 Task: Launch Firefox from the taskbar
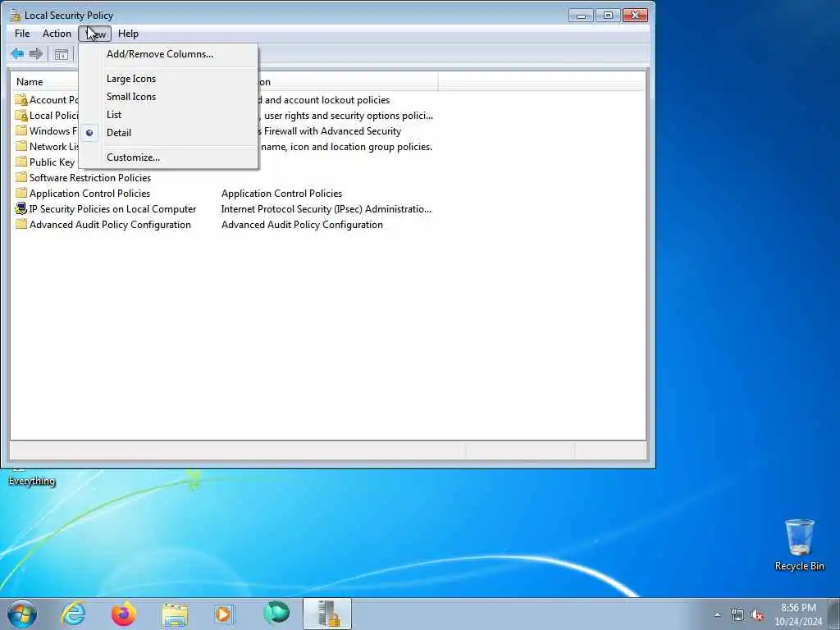[124, 614]
